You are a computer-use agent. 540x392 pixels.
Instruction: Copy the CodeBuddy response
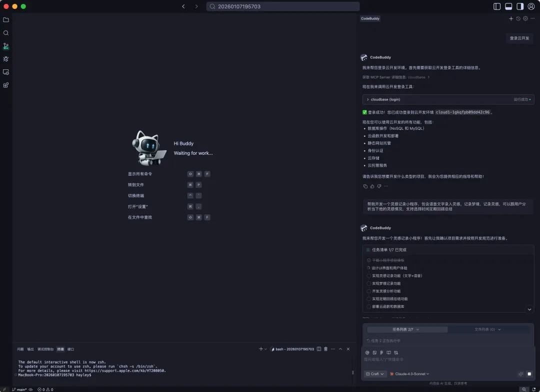(x=365, y=186)
